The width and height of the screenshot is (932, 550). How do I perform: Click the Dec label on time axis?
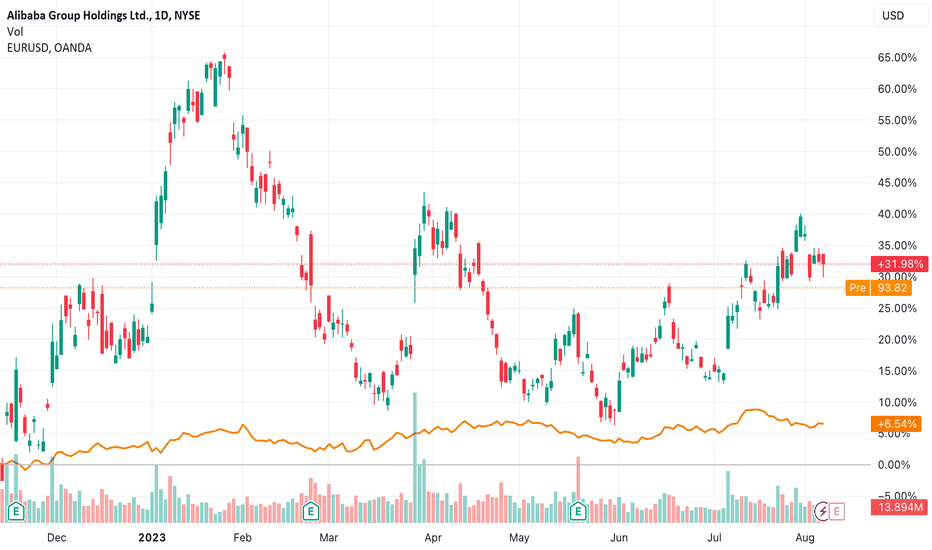(56, 538)
